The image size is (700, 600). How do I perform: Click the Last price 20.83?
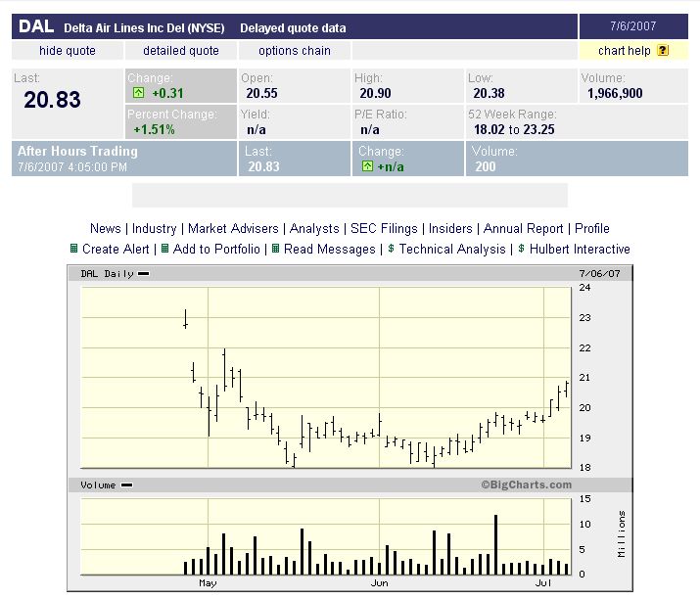coord(52,99)
